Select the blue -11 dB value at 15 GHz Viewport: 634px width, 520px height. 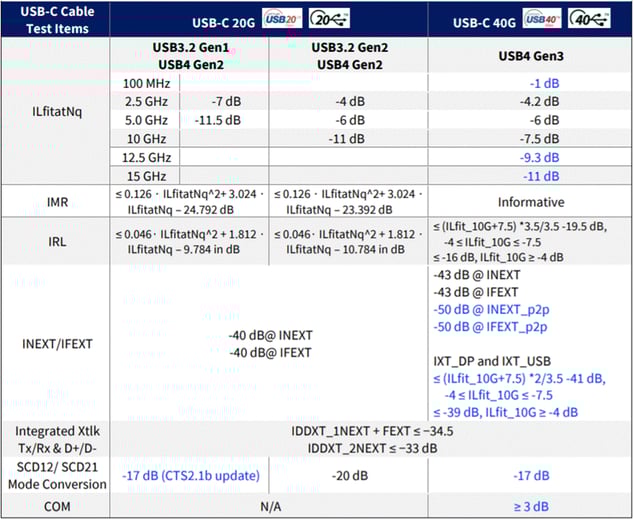pos(541,176)
